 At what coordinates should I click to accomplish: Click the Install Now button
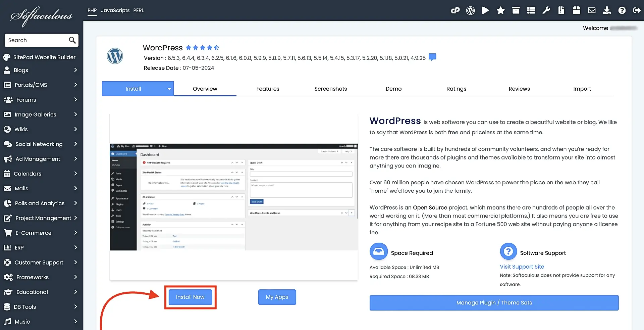[x=190, y=297]
